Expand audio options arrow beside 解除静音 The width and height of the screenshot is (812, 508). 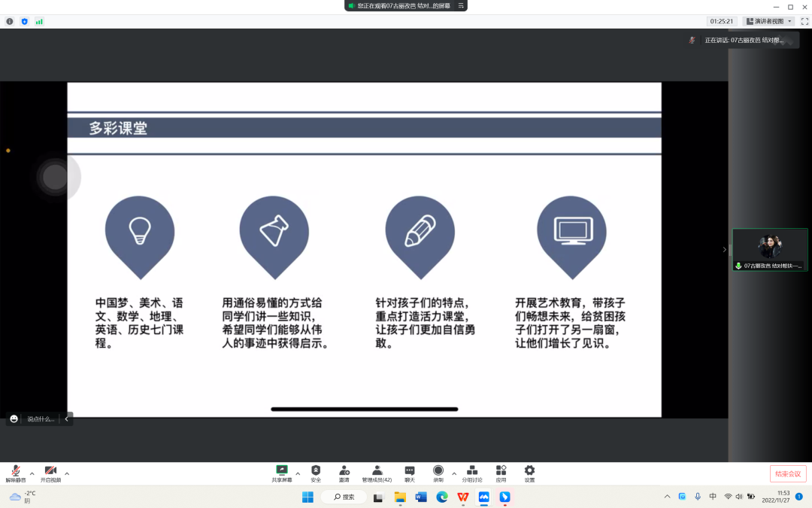point(32,474)
